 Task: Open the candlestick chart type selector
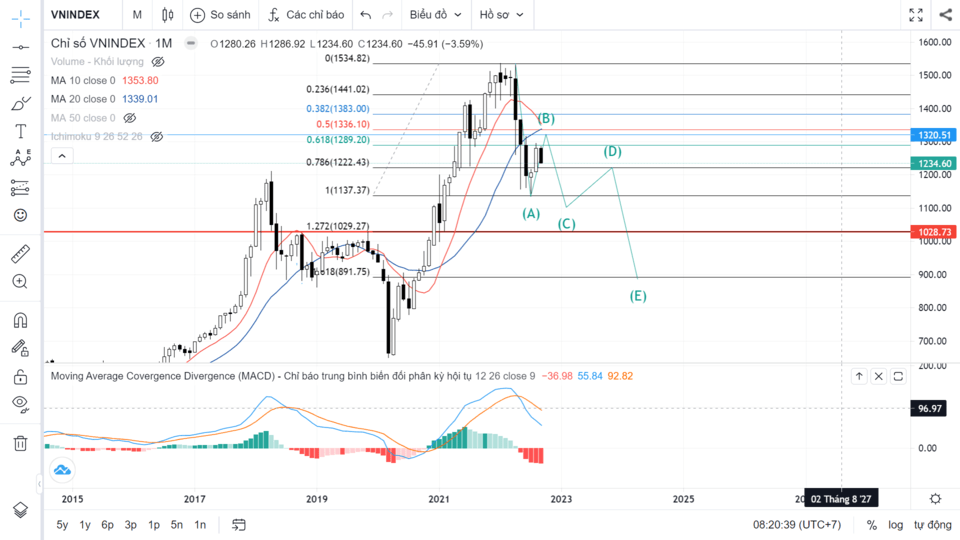(167, 15)
